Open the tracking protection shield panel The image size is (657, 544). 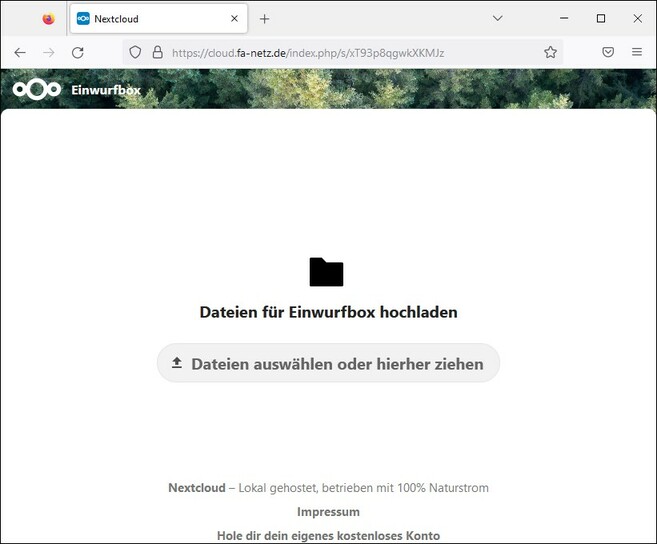coord(136,52)
